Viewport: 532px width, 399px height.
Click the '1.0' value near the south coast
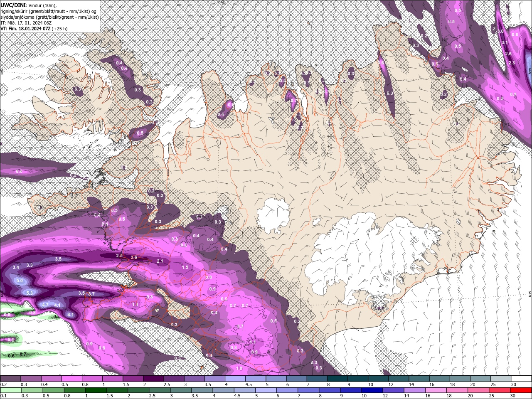tap(239, 368)
